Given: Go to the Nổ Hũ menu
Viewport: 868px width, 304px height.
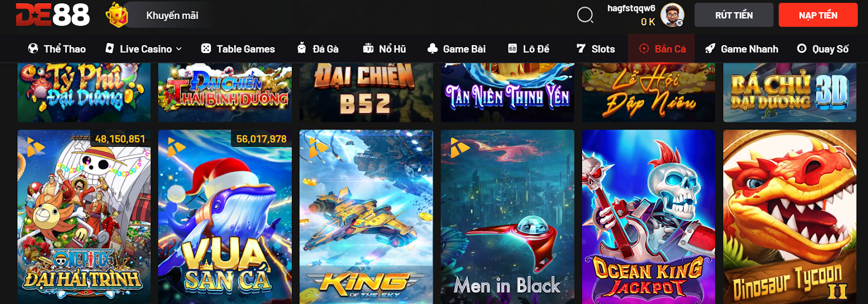Looking at the screenshot, I should pos(384,49).
